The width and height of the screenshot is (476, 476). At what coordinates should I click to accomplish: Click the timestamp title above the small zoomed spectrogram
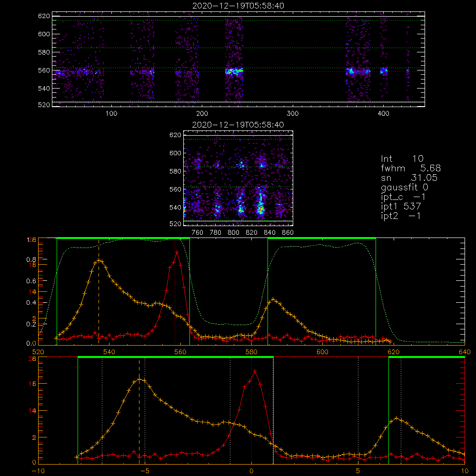tap(238, 125)
